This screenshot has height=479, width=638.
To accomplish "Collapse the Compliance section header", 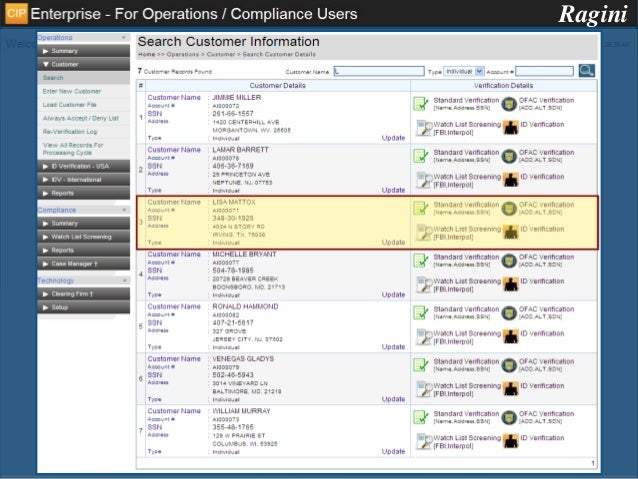I will click(83, 210).
